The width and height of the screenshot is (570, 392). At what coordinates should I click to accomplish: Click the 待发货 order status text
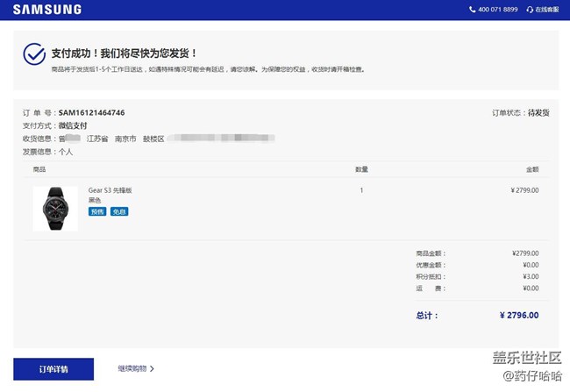click(x=538, y=113)
